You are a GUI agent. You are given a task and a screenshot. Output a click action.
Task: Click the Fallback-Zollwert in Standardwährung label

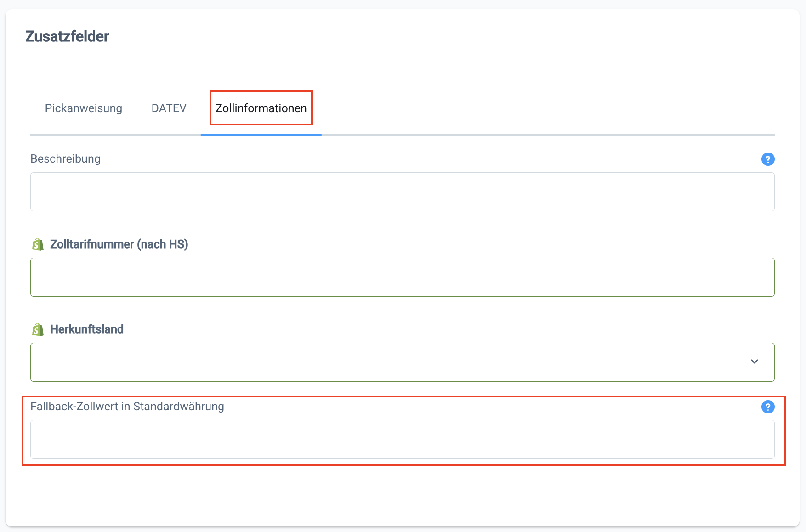[x=127, y=407]
